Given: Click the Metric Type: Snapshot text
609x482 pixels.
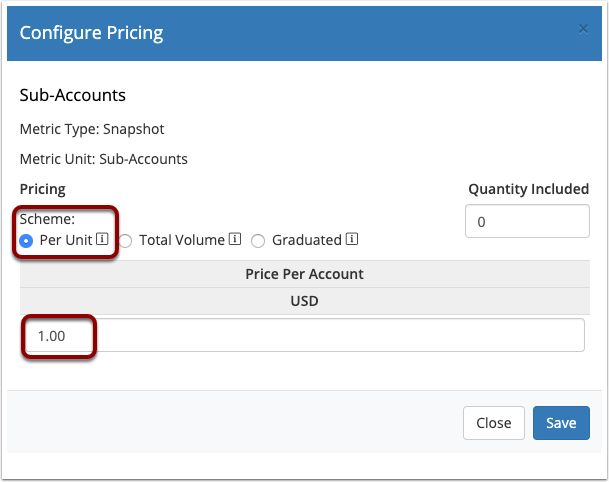Looking at the screenshot, I should point(92,129).
